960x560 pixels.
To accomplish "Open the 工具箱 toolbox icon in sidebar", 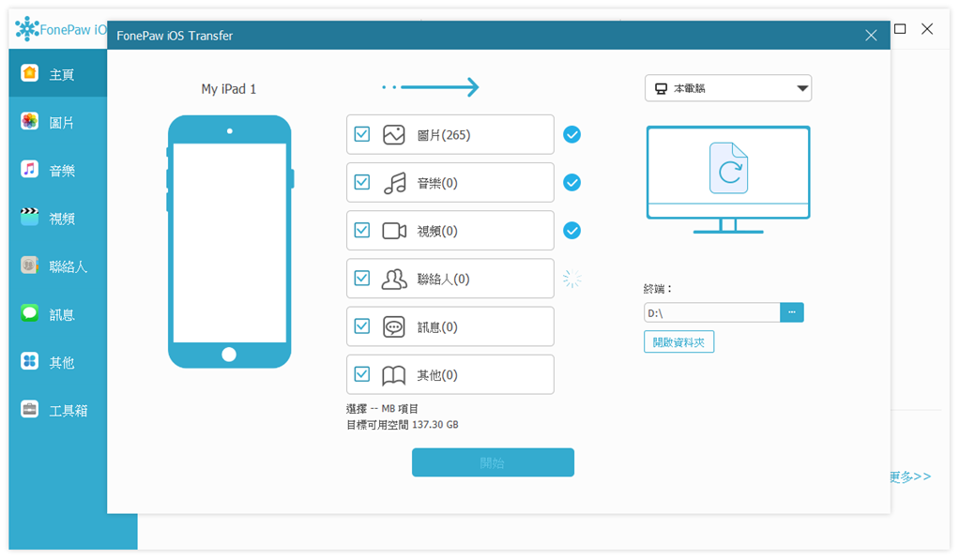I will 29,408.
